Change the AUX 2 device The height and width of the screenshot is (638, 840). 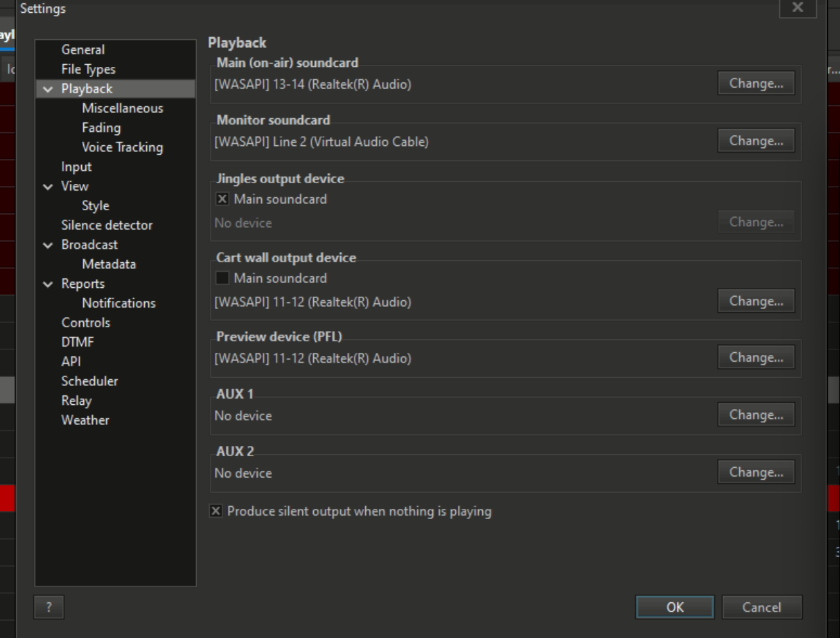point(756,472)
